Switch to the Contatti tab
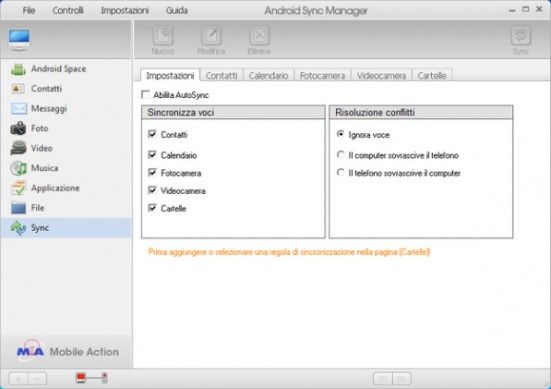The width and height of the screenshot is (551, 389). pos(221,76)
